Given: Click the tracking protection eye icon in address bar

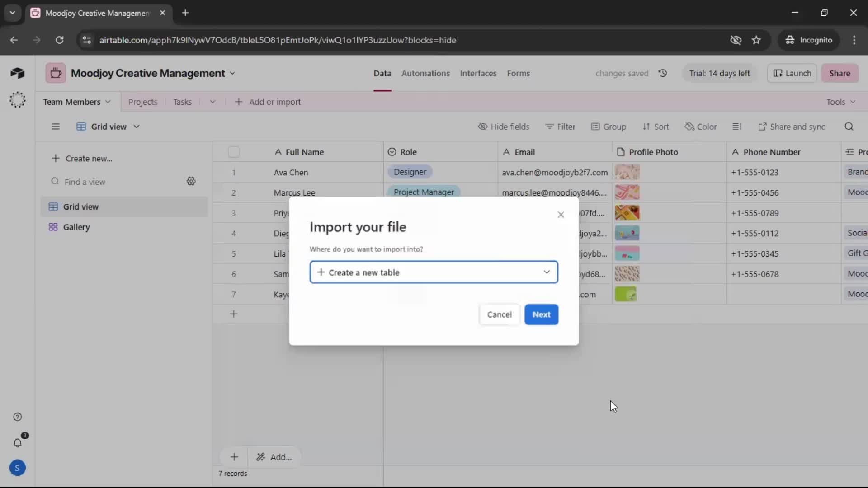Looking at the screenshot, I should (736, 40).
